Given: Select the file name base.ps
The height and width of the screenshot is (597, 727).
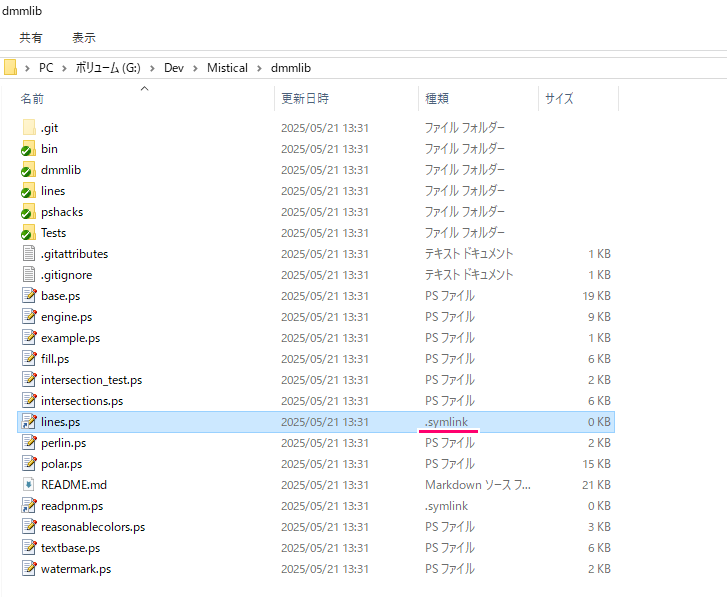Looking at the screenshot, I should pos(60,296).
